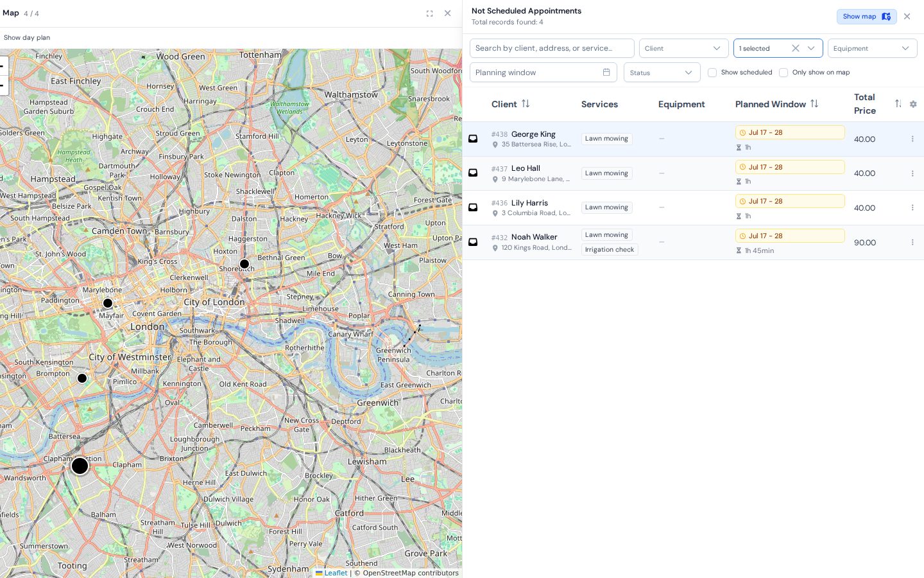Click Lawn mowing tag in George King row

coord(606,139)
